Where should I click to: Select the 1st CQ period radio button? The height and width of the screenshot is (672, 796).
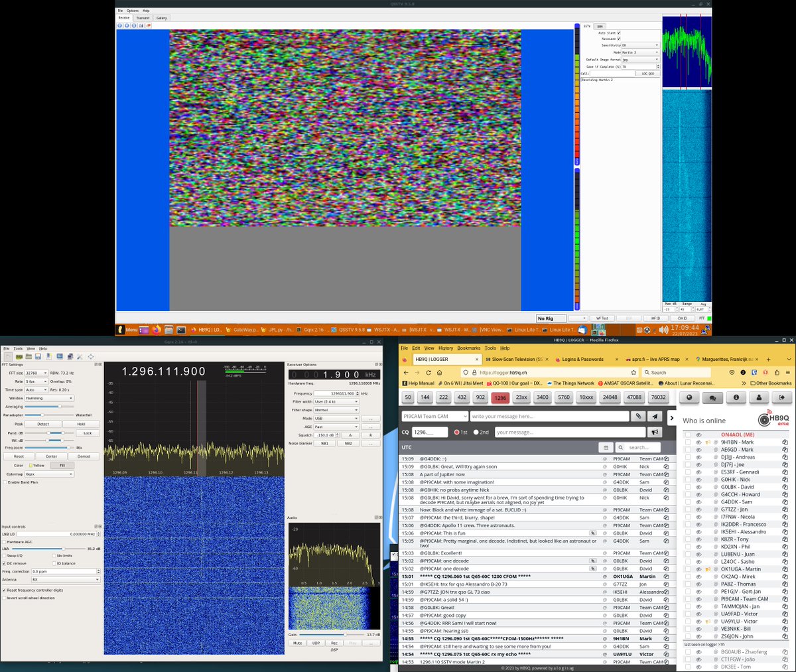point(457,432)
